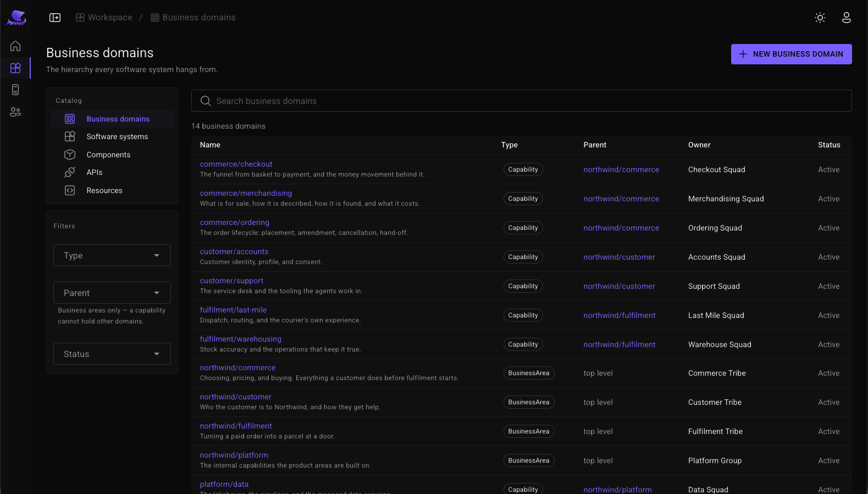Create a new business domain
868x494 pixels.
(x=791, y=54)
